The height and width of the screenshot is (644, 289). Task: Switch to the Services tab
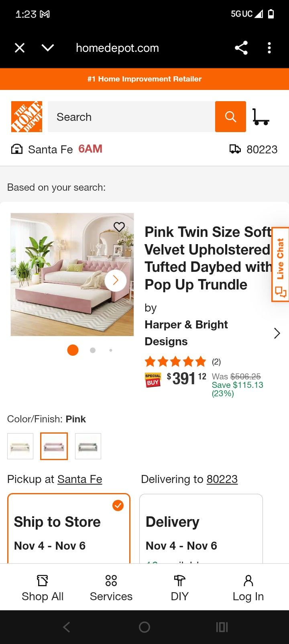click(111, 587)
